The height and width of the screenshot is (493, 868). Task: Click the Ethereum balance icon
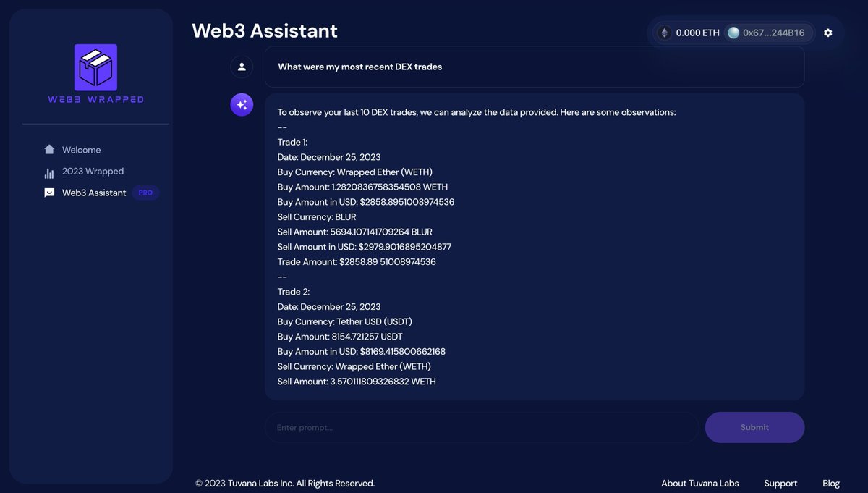(x=663, y=33)
